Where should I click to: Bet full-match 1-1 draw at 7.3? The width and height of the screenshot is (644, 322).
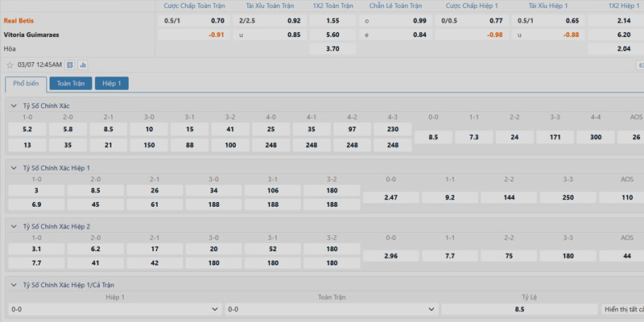pyautogui.click(x=473, y=137)
